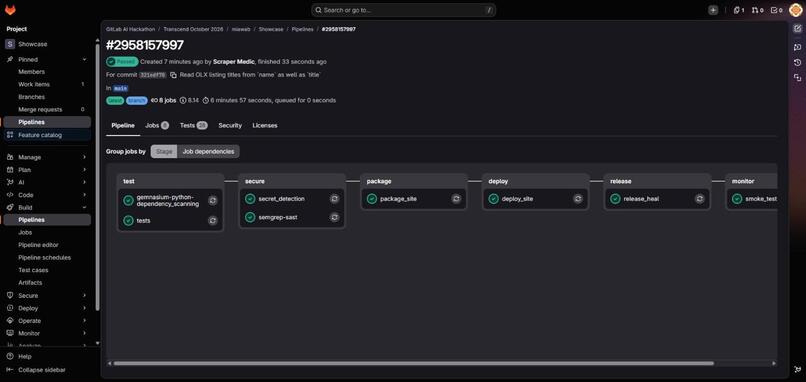Click the smoke_test passed status icon
The width and height of the screenshot is (806, 382).
point(737,198)
